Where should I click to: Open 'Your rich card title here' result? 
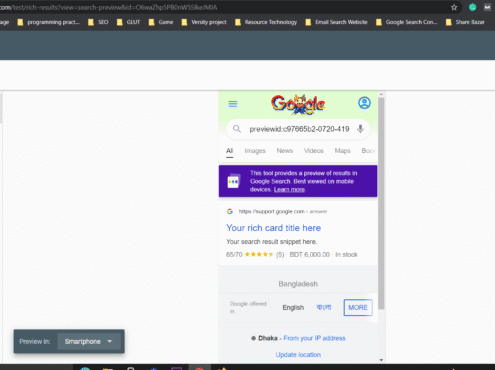point(274,228)
